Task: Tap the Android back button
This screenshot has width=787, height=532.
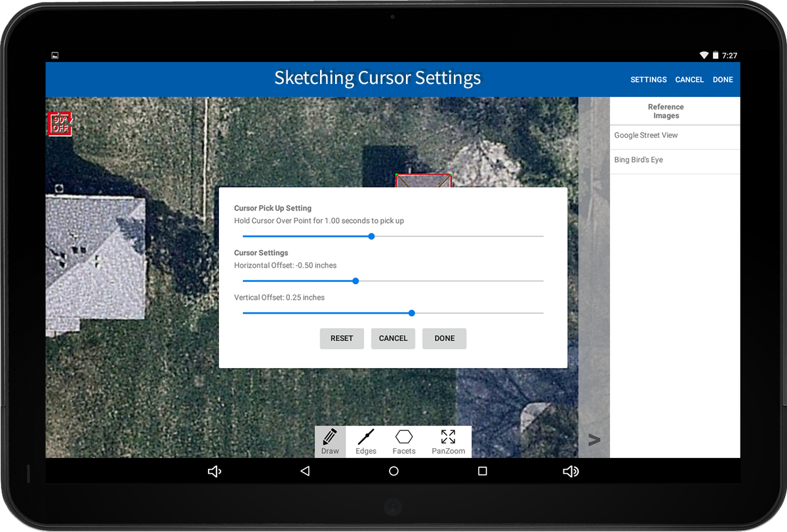Action: (x=305, y=471)
